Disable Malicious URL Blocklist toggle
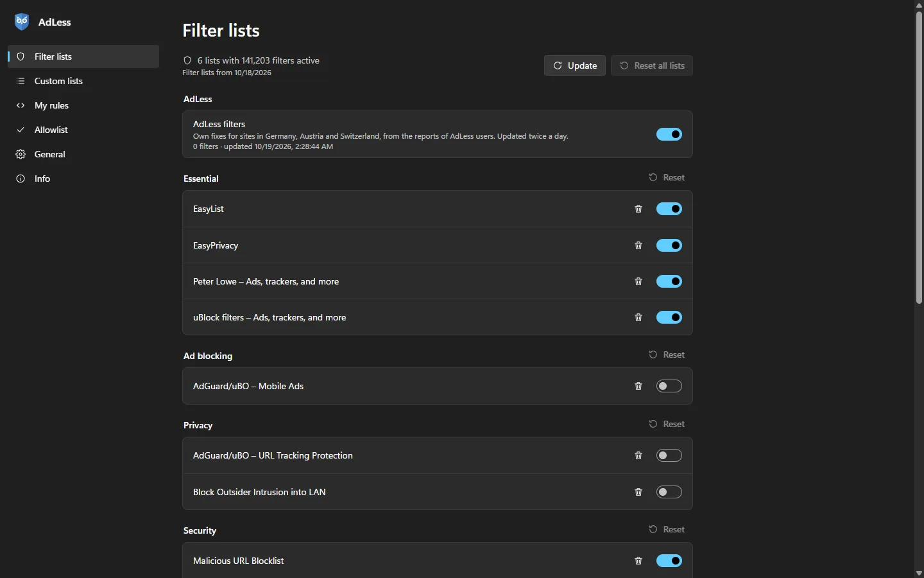This screenshot has height=578, width=924. click(x=669, y=561)
